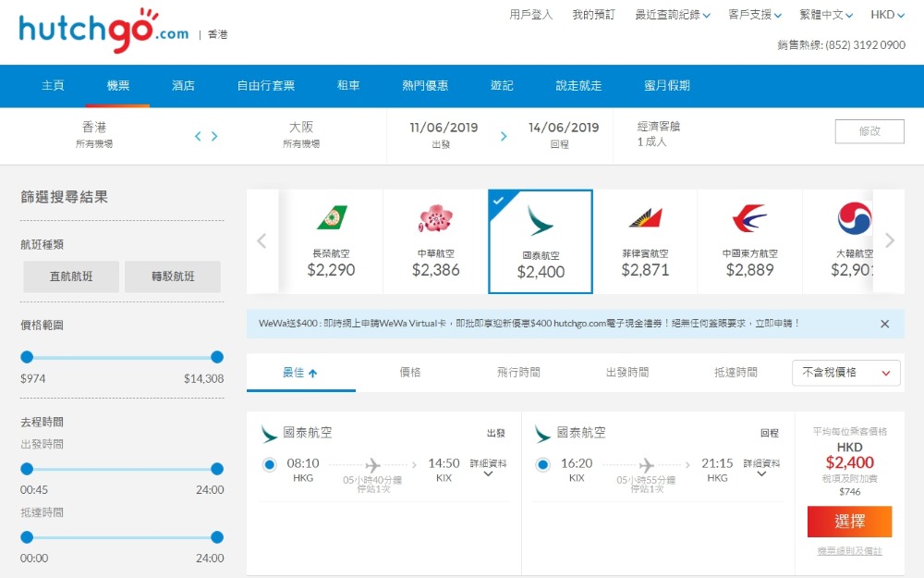Image resolution: width=924 pixels, height=578 pixels.
Task: Expand 詳細資料 for the return flight
Action: coord(761,468)
